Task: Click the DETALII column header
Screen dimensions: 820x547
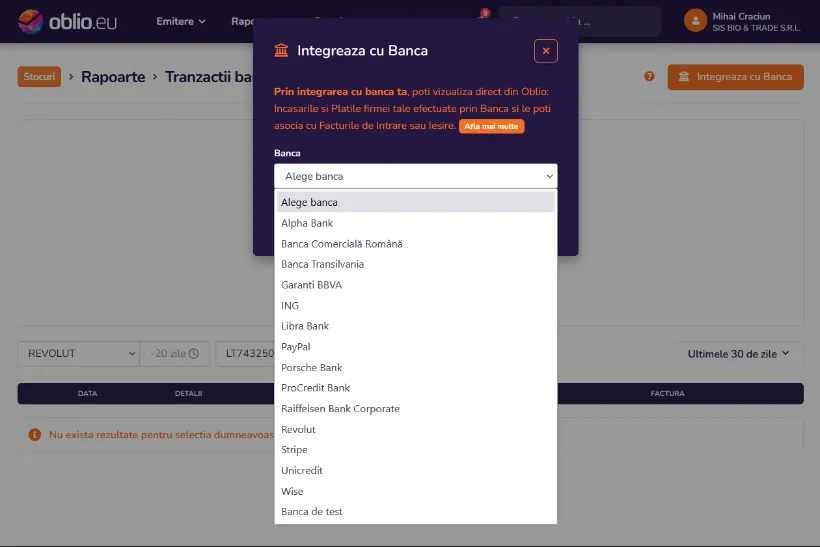Action: 188,393
